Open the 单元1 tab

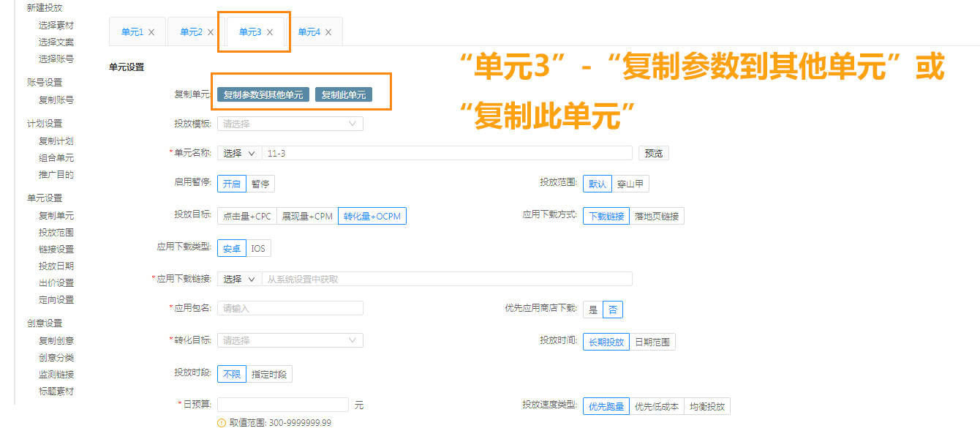point(132,32)
